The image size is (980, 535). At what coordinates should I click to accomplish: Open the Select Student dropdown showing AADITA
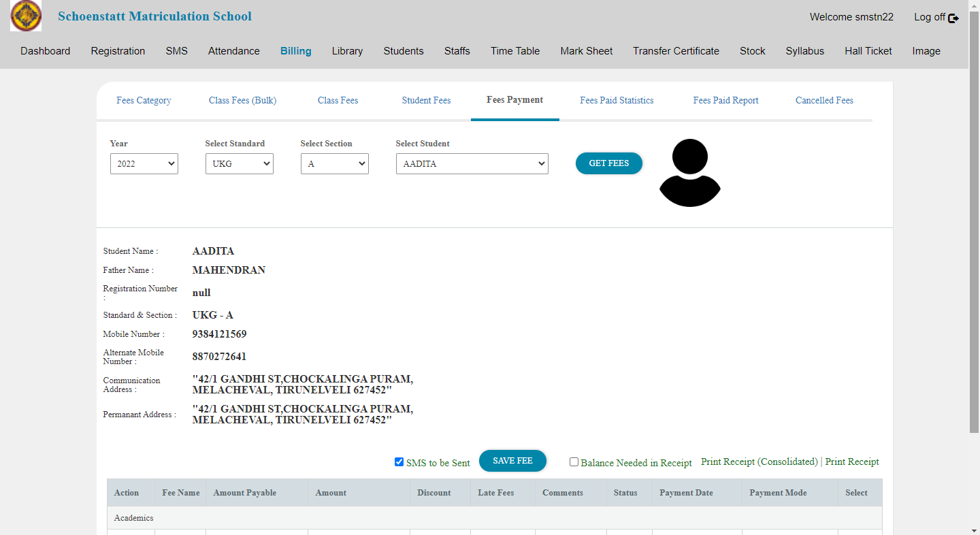pos(472,163)
